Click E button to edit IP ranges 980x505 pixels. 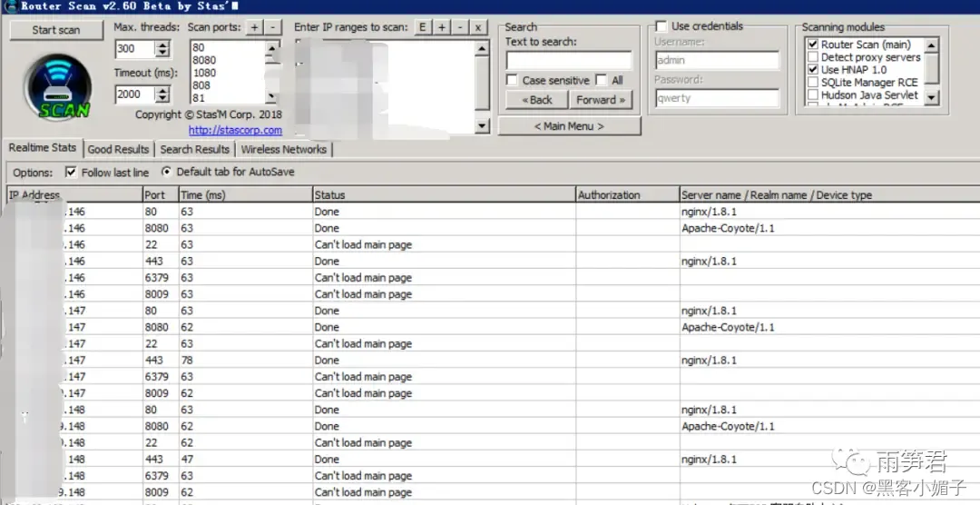click(423, 27)
